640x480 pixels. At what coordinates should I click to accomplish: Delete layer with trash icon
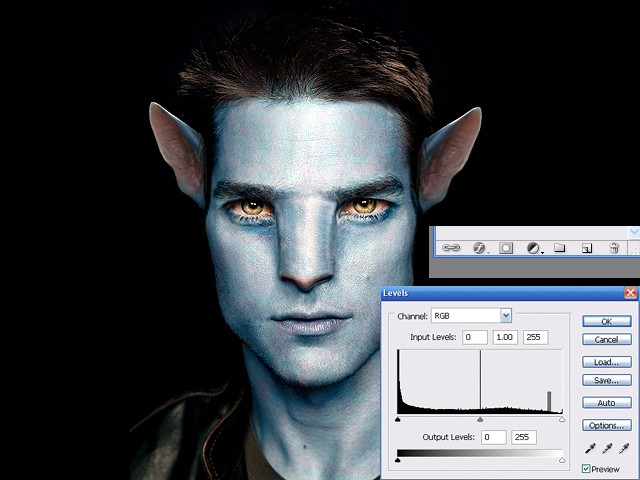coord(614,248)
